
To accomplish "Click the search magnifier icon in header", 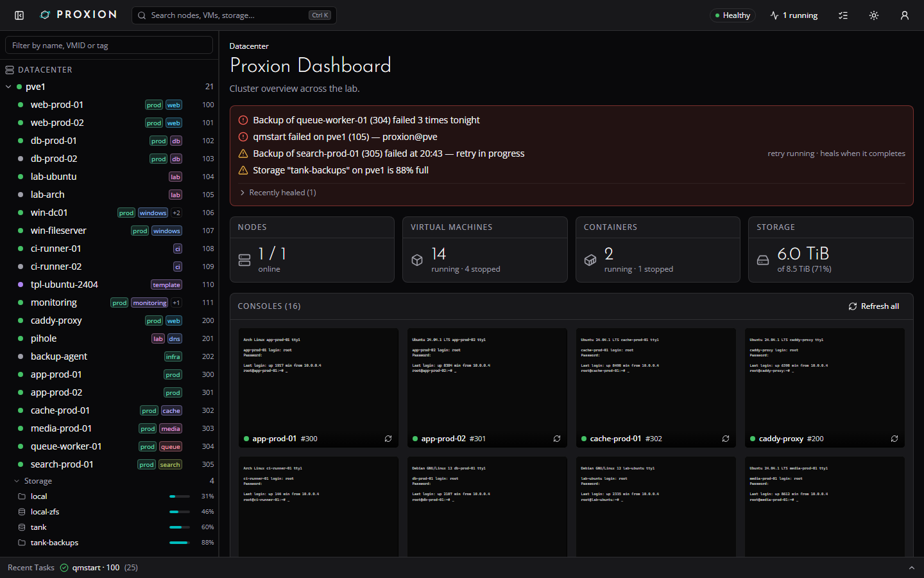I will tap(142, 15).
